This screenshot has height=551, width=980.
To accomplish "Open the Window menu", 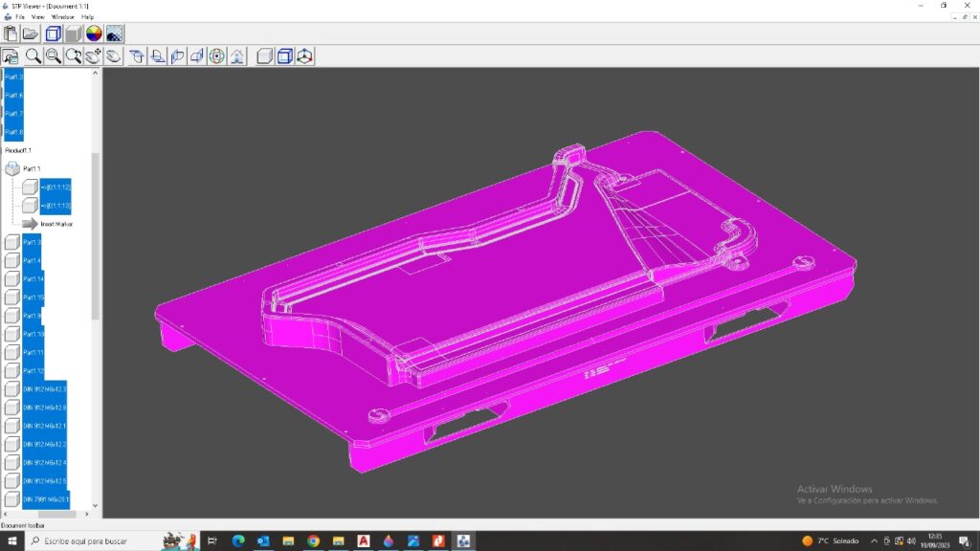I will tap(62, 17).
